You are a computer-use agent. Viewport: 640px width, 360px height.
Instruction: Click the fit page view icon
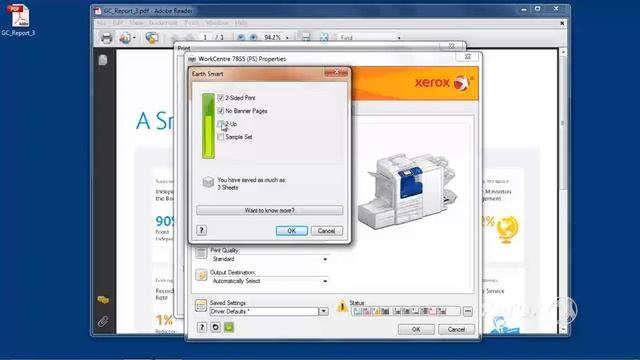[x=324, y=38]
